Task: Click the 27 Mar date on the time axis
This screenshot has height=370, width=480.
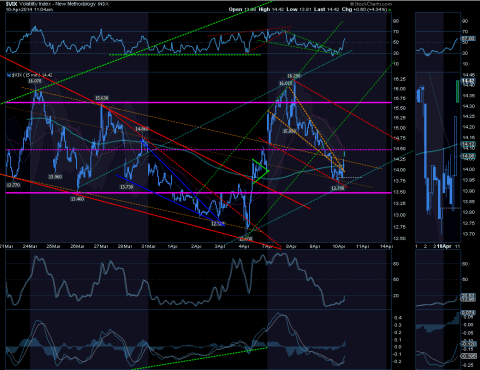Action: 101,246
